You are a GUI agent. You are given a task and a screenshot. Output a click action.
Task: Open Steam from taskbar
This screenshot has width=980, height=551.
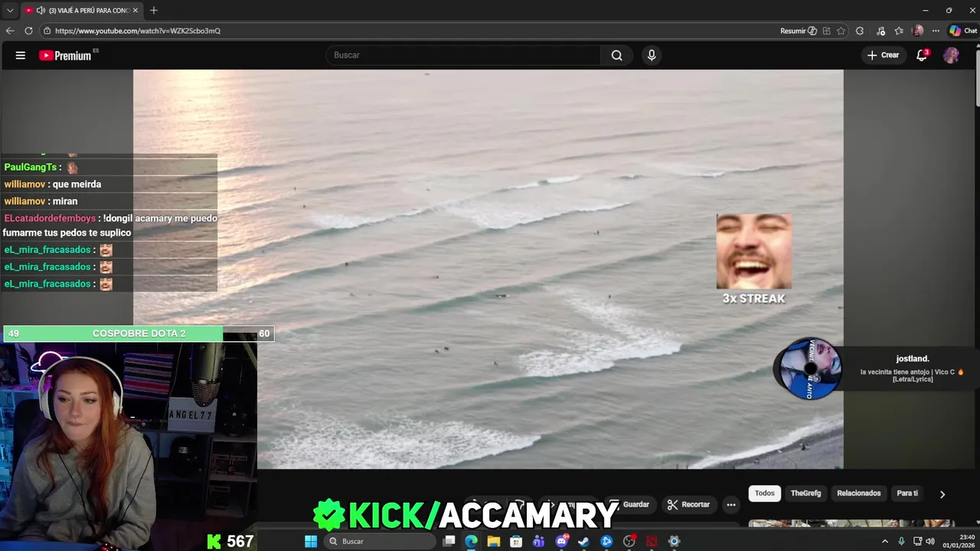[583, 541]
